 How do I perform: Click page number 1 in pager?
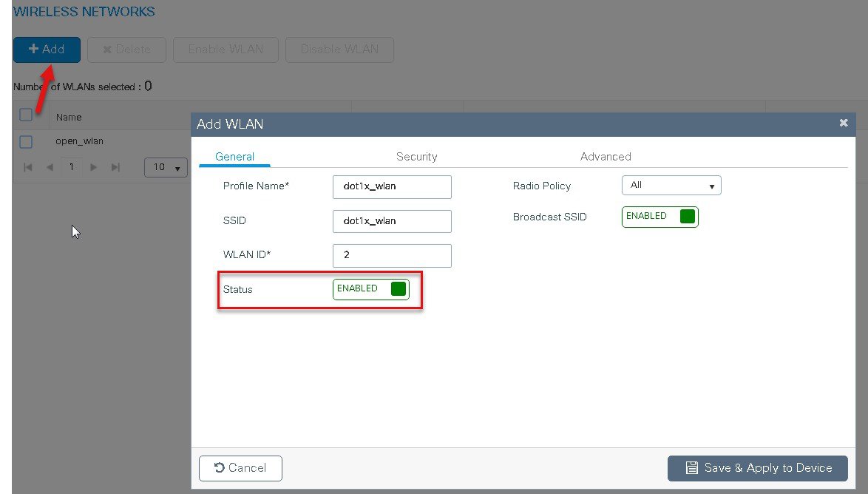72,167
